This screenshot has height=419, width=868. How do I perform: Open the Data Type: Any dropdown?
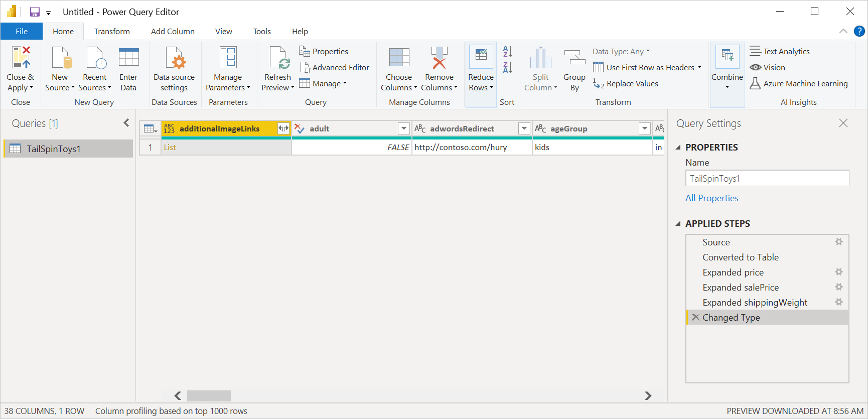point(621,51)
